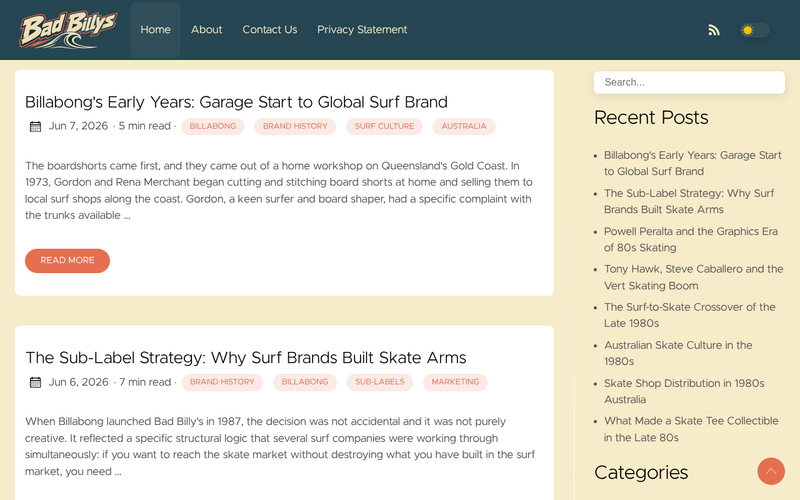800x500 pixels.
Task: Click the Jun 7, 2026 date text
Action: pyautogui.click(x=78, y=126)
